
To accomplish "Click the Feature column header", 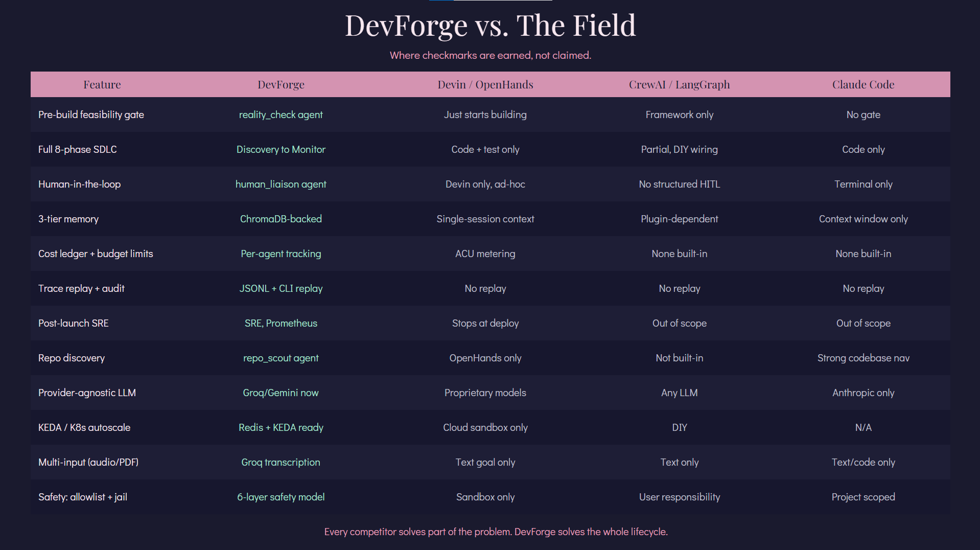I will [x=102, y=84].
